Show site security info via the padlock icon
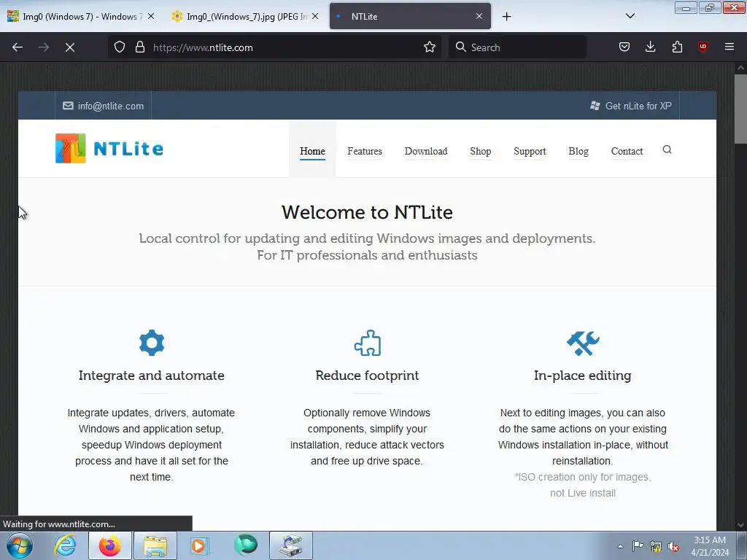The height and width of the screenshot is (560, 747). coord(139,47)
